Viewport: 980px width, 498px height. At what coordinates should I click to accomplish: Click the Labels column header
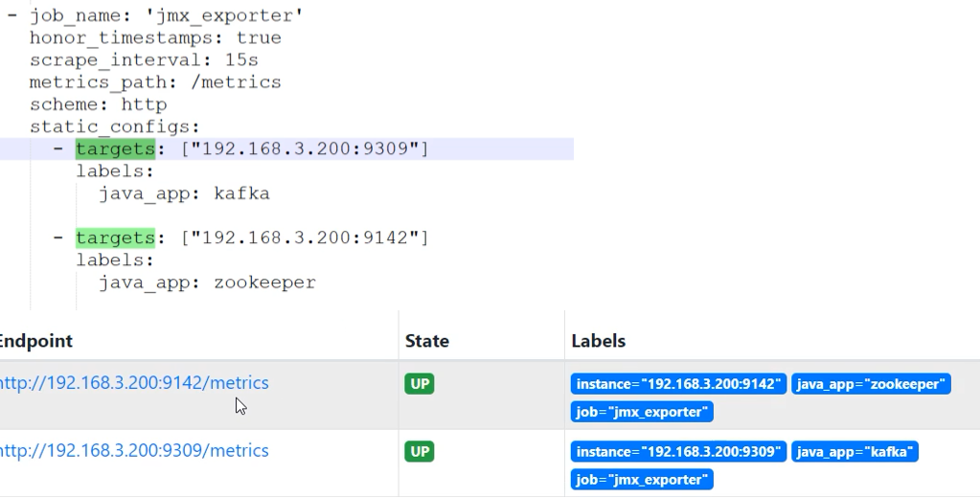click(599, 341)
